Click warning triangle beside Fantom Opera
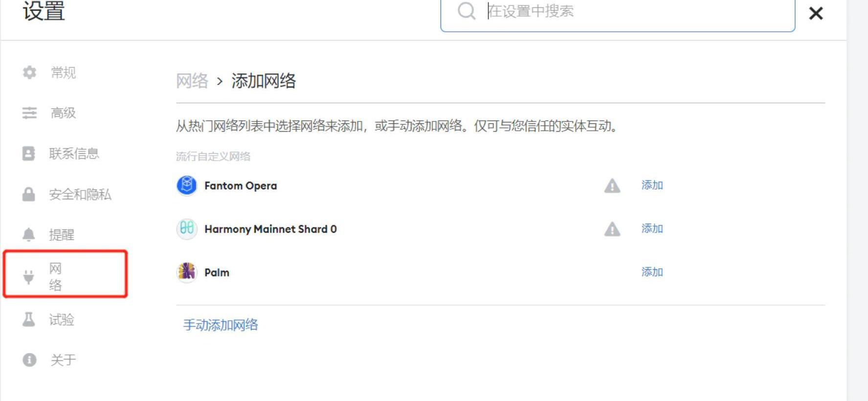 pos(612,186)
